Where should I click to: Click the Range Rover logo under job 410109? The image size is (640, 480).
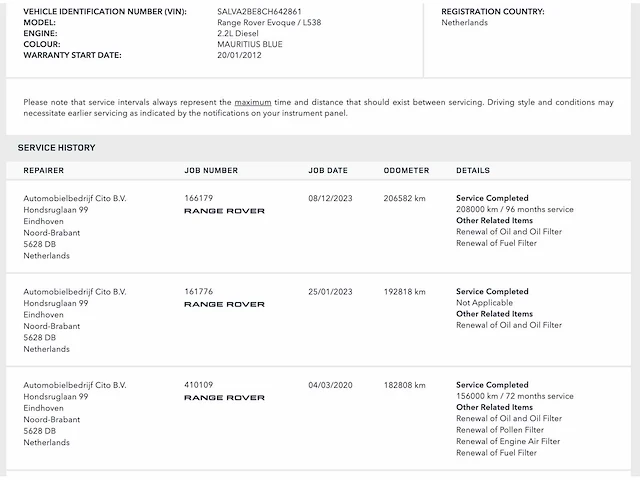coord(224,398)
